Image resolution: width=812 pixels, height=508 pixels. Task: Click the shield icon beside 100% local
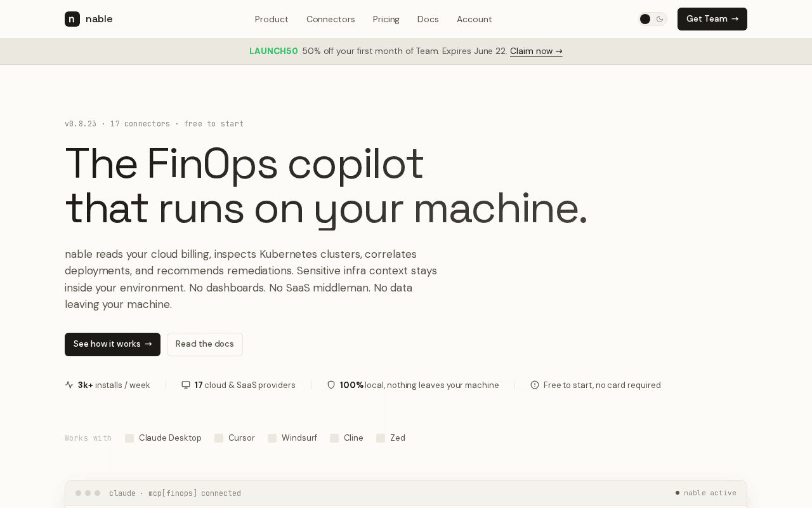[x=331, y=385]
